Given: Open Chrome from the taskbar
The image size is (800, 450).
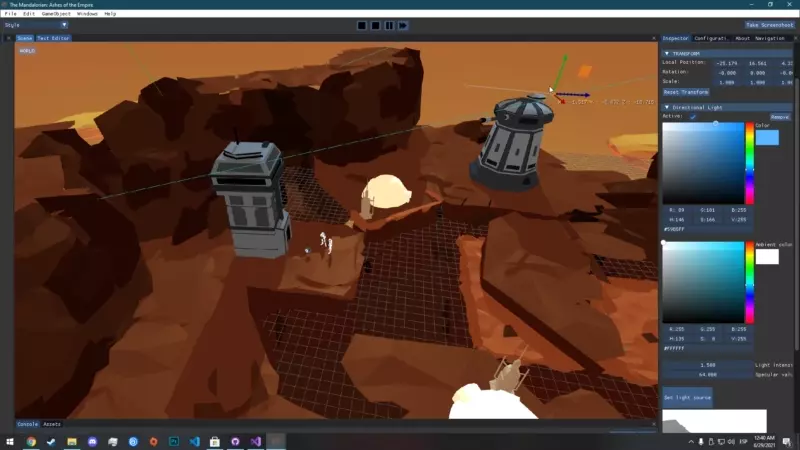Looking at the screenshot, I should pos(31,442).
